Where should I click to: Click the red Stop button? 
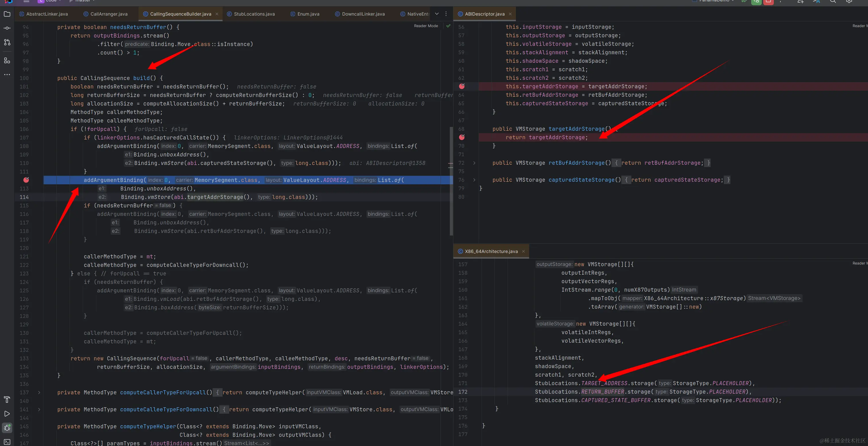[768, 2]
